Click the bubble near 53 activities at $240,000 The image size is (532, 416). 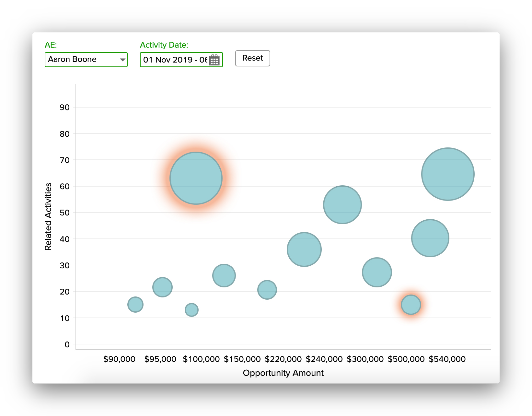tap(342, 205)
